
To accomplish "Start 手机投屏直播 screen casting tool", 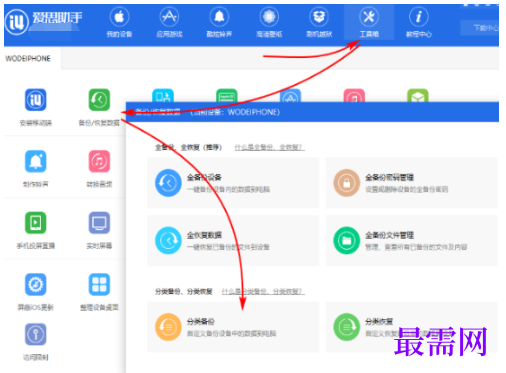I will pyautogui.click(x=36, y=230).
